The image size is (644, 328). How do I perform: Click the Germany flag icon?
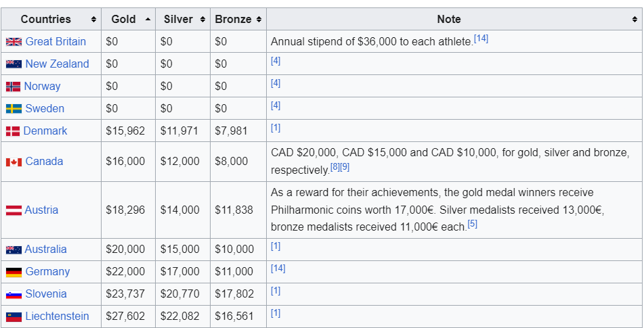[14, 272]
